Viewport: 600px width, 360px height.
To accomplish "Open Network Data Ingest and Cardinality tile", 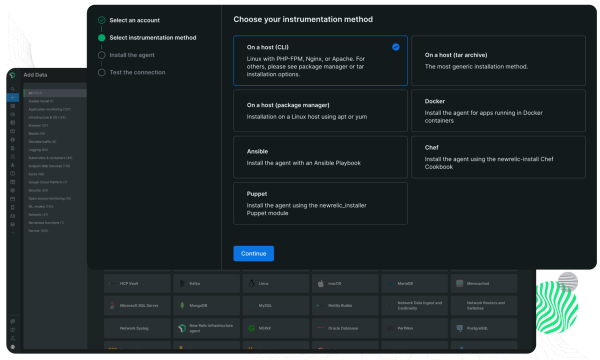I will pyautogui.click(x=414, y=305).
